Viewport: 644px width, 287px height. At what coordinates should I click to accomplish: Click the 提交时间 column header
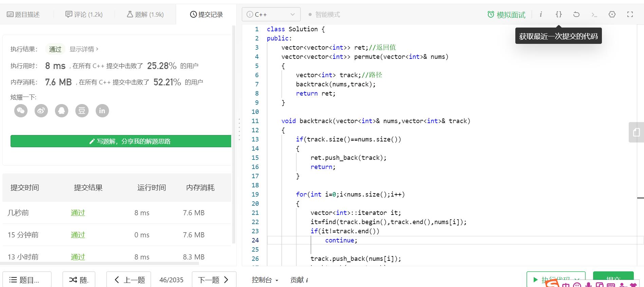[25, 188]
